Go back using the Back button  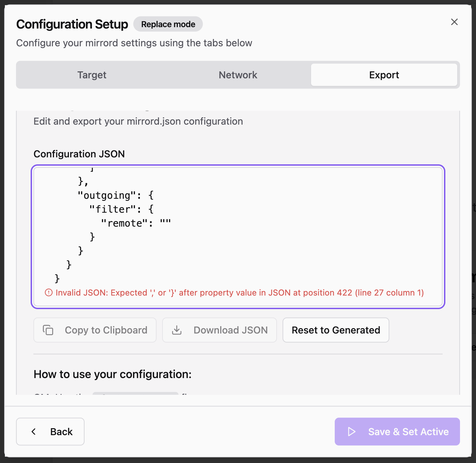50,432
